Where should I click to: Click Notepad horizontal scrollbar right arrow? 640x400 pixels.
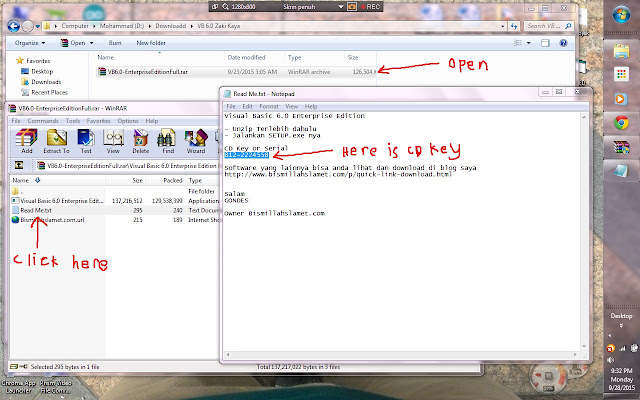(x=576, y=355)
